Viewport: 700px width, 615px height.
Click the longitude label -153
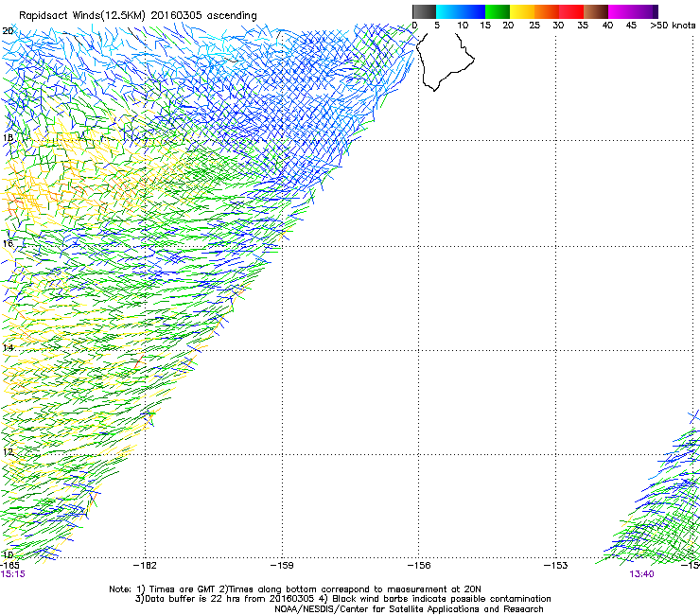click(x=556, y=566)
